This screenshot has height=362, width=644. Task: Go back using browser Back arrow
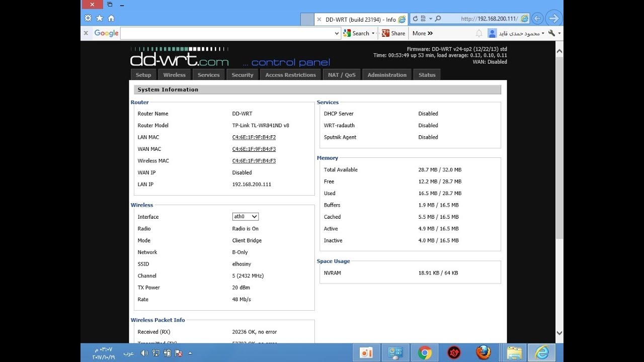537,19
